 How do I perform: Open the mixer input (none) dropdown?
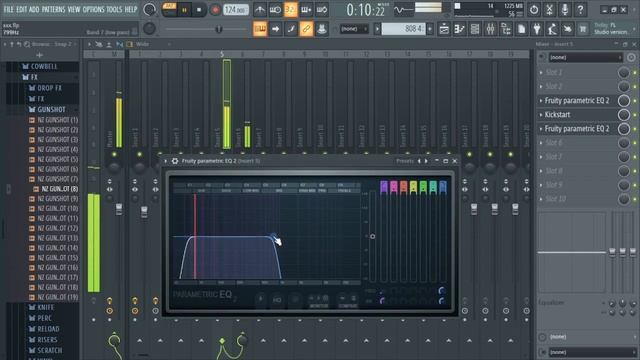pyautogui.click(x=585, y=58)
